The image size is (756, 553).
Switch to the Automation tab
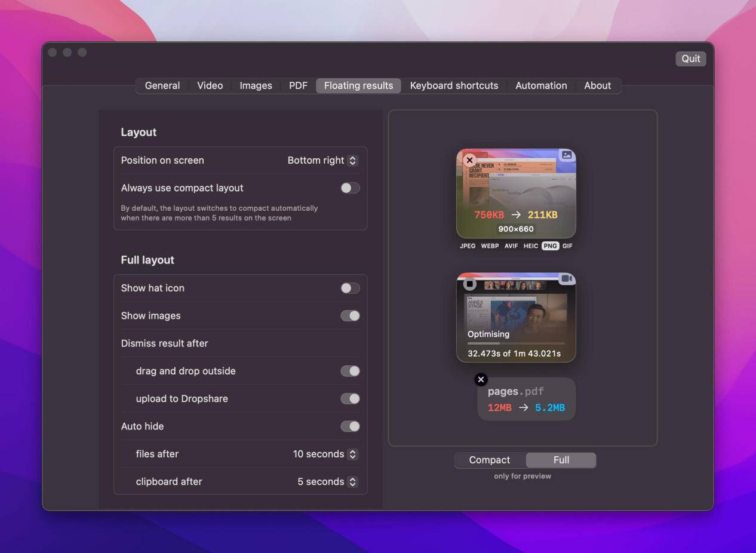(541, 85)
